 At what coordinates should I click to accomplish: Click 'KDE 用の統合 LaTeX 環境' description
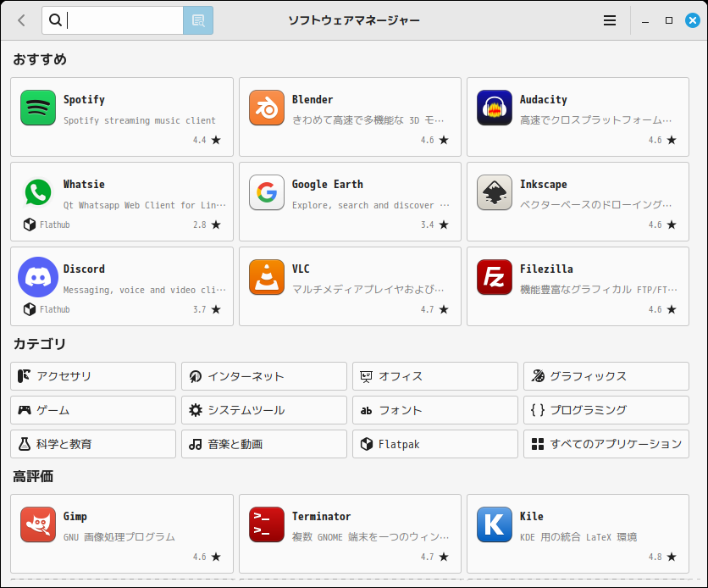click(578, 537)
